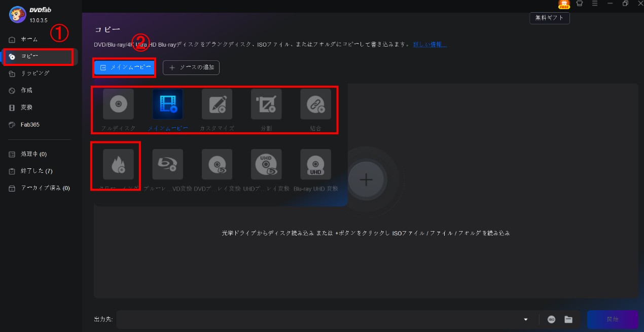644x332 pixels.
Task: Select the Blu-ray to DVD conversion icon
Action: coord(168,164)
